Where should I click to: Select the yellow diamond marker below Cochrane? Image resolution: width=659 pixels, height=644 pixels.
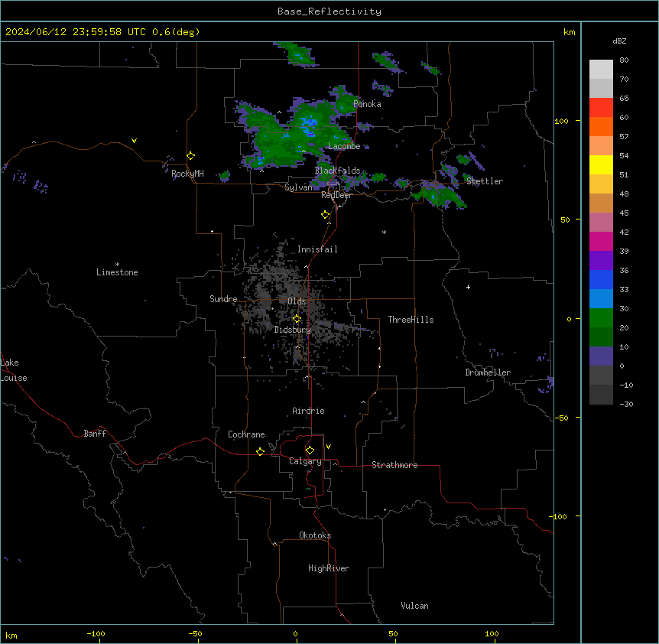tap(260, 451)
